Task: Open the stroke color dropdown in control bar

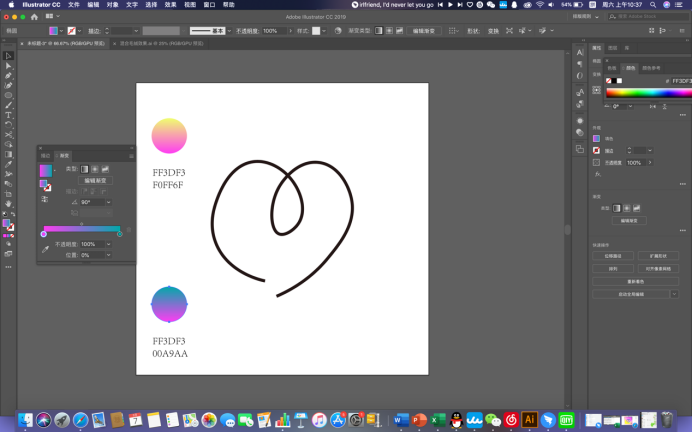Action: 79,31
